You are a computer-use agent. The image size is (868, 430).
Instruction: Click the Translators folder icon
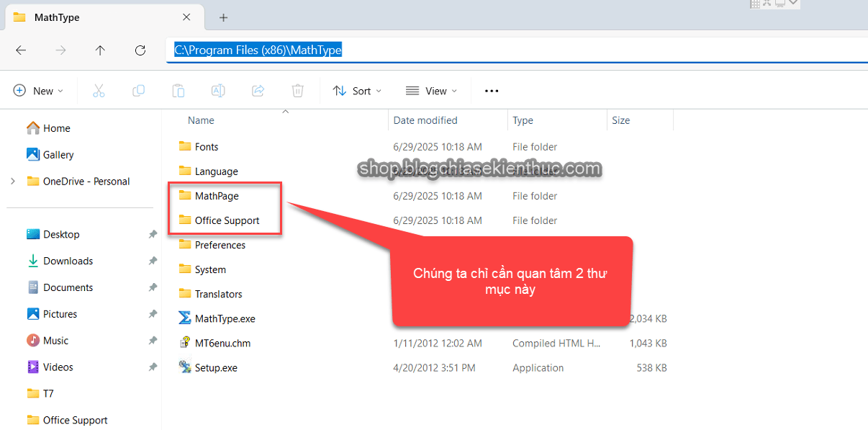pos(185,293)
